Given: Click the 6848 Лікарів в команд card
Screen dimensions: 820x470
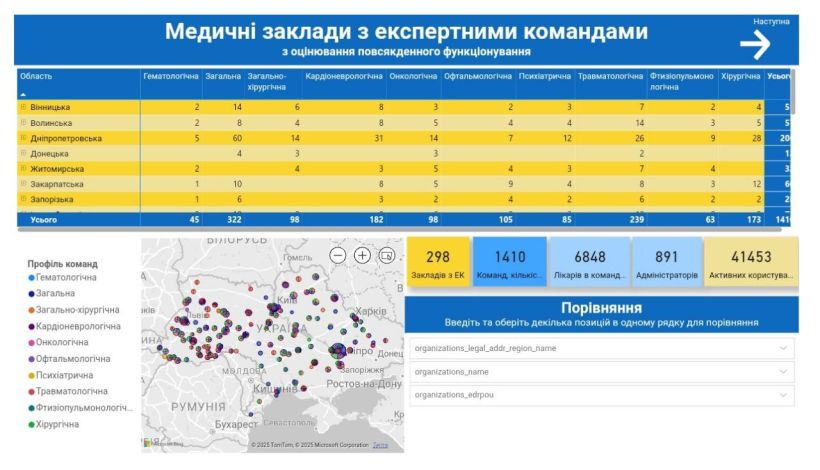Looking at the screenshot, I should 590,262.
